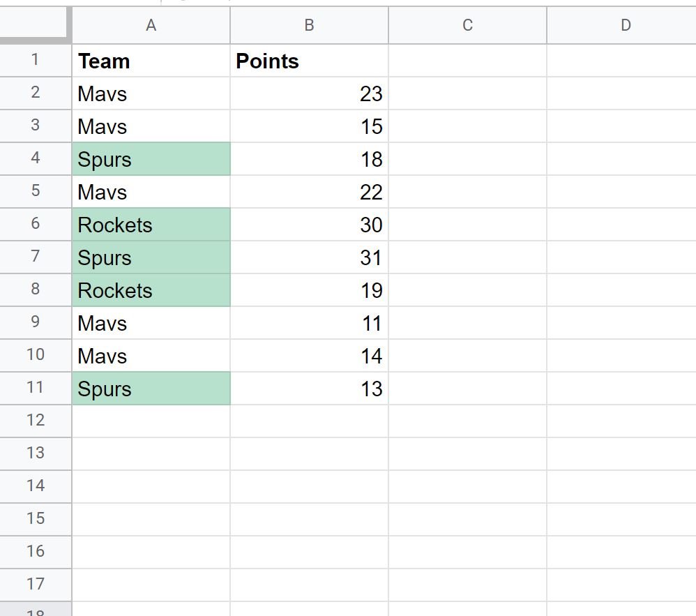The height and width of the screenshot is (616, 696).
Task: Select the Team header cell
Action: pos(151,61)
